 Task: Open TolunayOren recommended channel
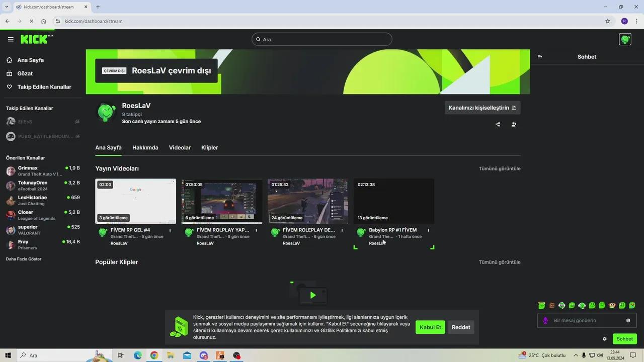(x=43, y=186)
